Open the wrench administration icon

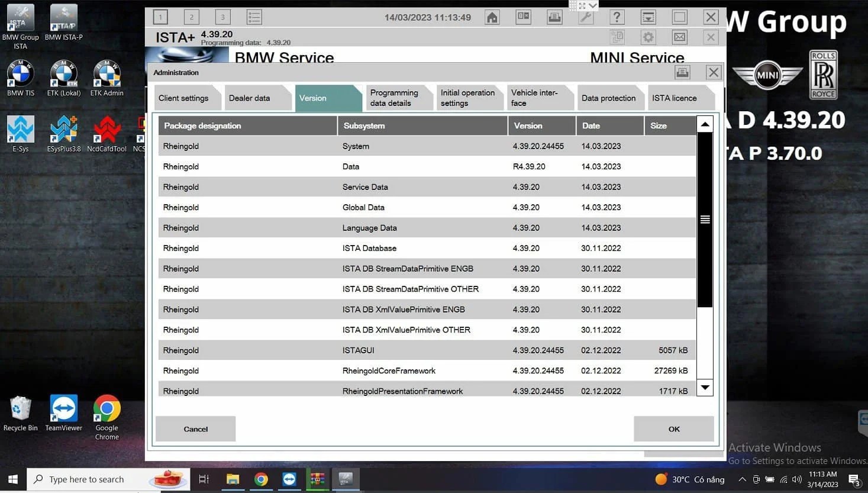(x=586, y=17)
